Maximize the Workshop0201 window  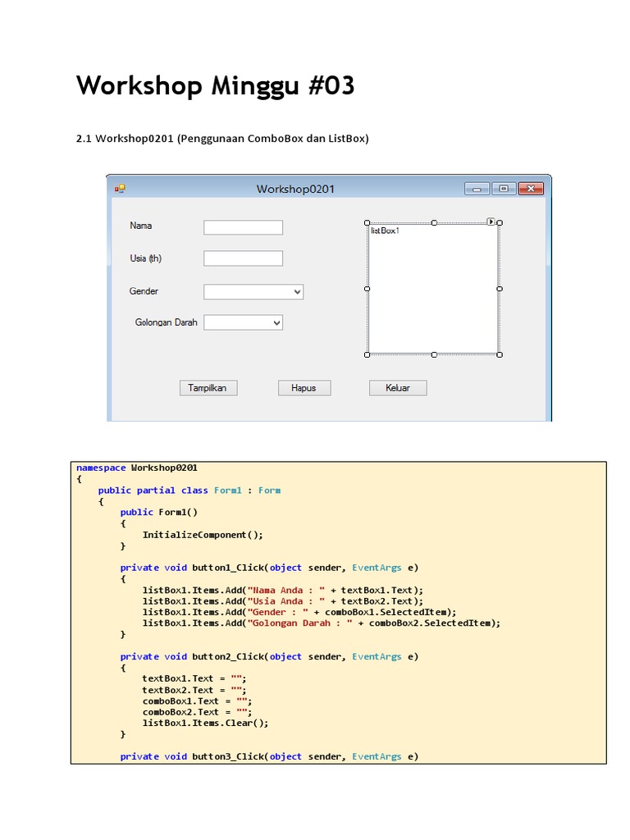pos(504,189)
